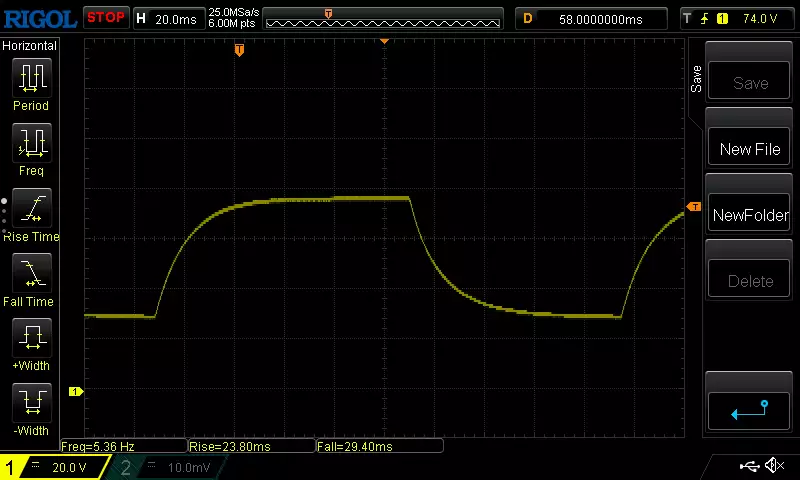This screenshot has height=480, width=800.
Task: Choose the Rise Time measurement icon
Action: [x=31, y=208]
